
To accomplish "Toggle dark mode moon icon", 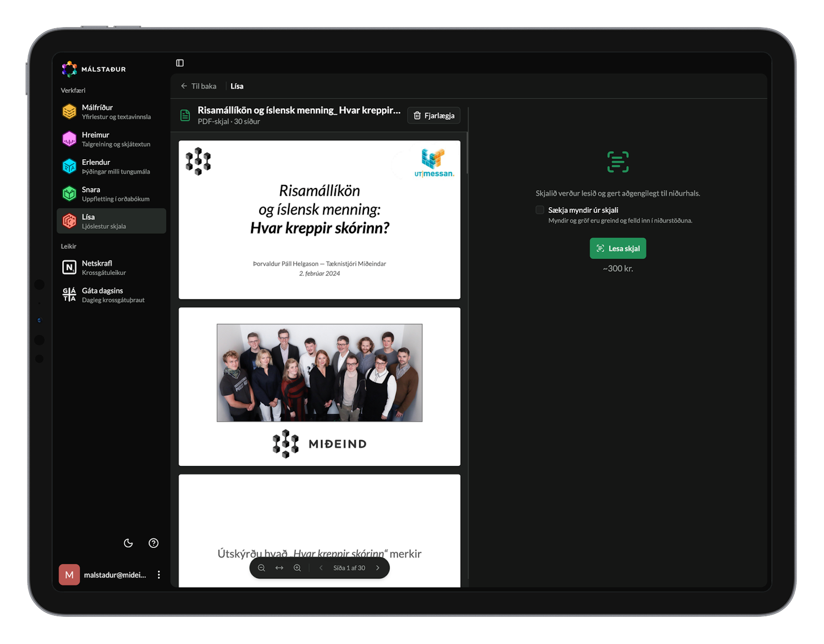I will coord(128,543).
